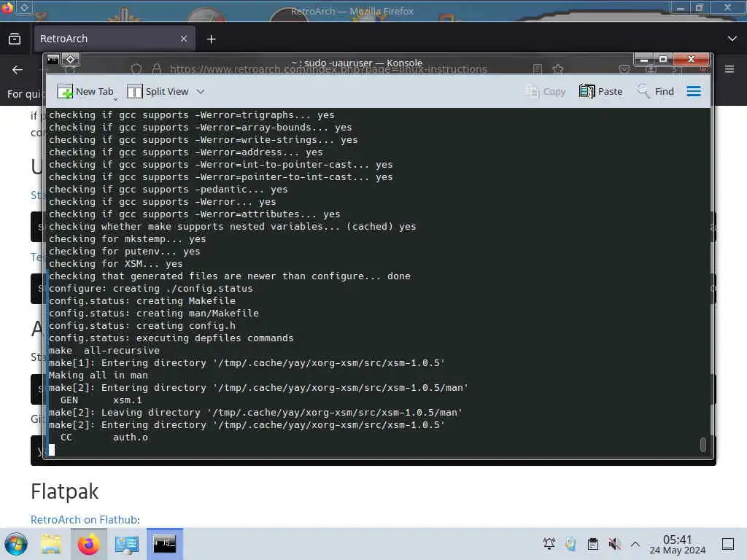This screenshot has width=747, height=560.
Task: Click show desktop button in taskbar
Action: pos(728,544)
